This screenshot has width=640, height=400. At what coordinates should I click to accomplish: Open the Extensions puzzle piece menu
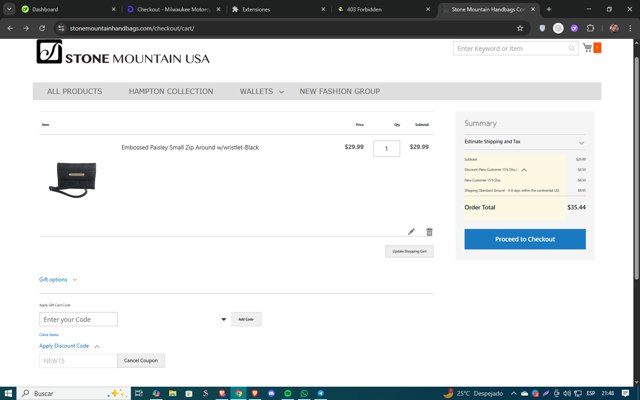pos(590,28)
